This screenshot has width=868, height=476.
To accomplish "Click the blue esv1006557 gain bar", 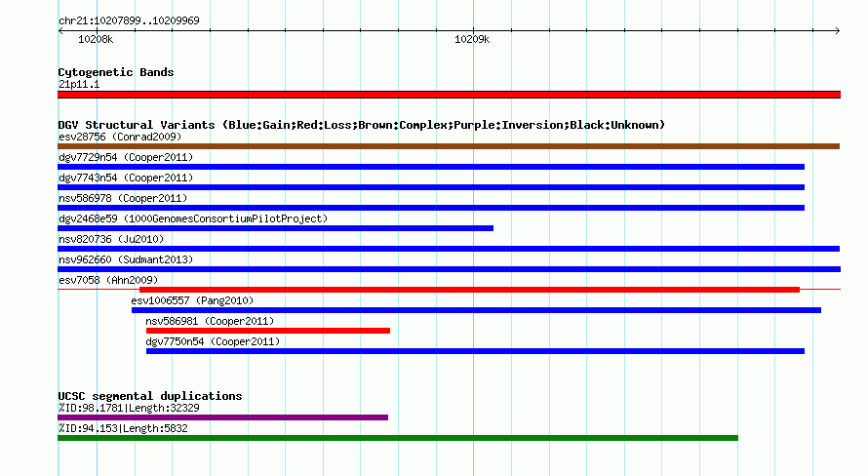I will coord(476,310).
